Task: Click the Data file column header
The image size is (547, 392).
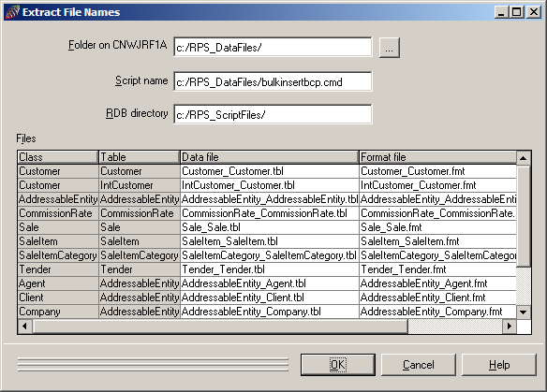Action: [270, 157]
